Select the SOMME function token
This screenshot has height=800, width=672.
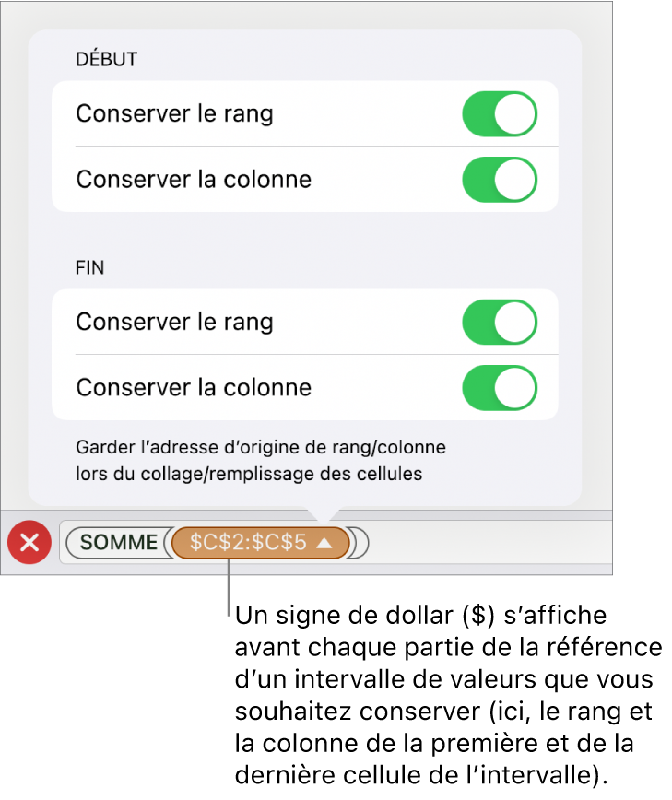point(119,543)
